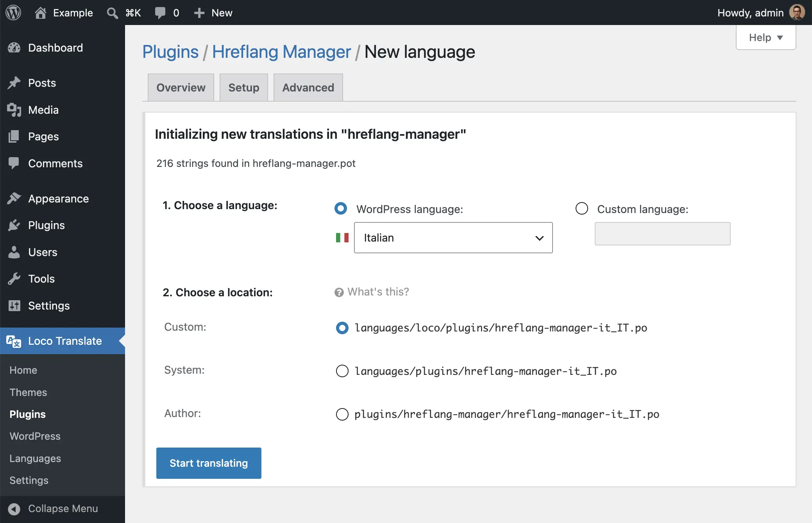812x523 pixels.
Task: Click the Start translating button
Action: [209, 463]
